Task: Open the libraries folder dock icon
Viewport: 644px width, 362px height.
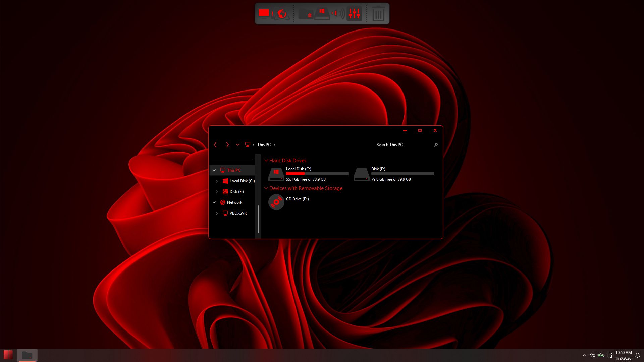Action: coord(305,14)
